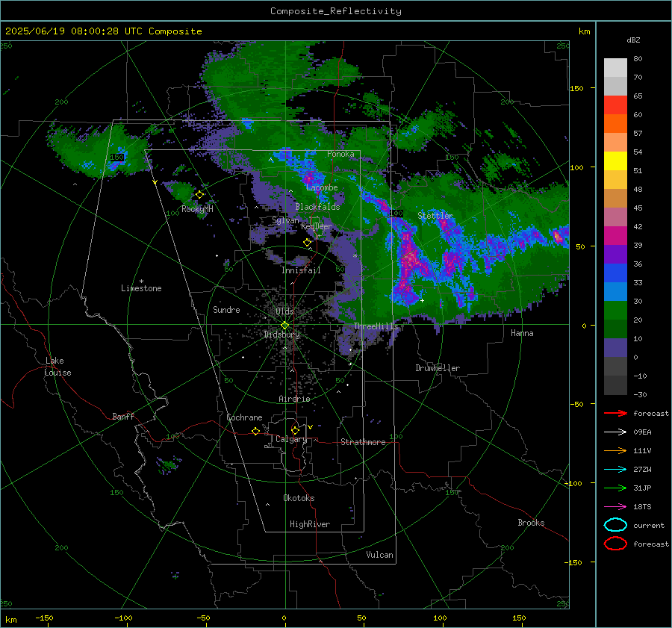Click the Vulcan label
The width and height of the screenshot is (672, 628).
379,555
